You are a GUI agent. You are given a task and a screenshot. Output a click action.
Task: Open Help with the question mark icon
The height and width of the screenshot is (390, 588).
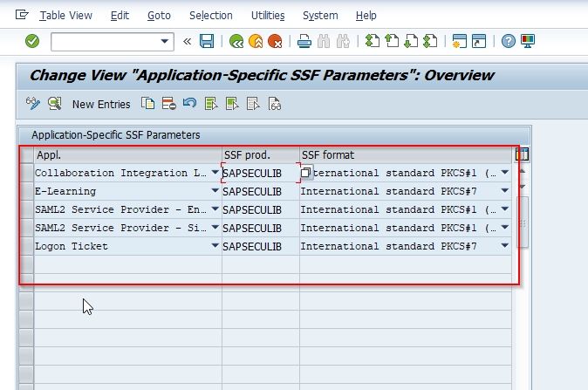click(x=508, y=41)
